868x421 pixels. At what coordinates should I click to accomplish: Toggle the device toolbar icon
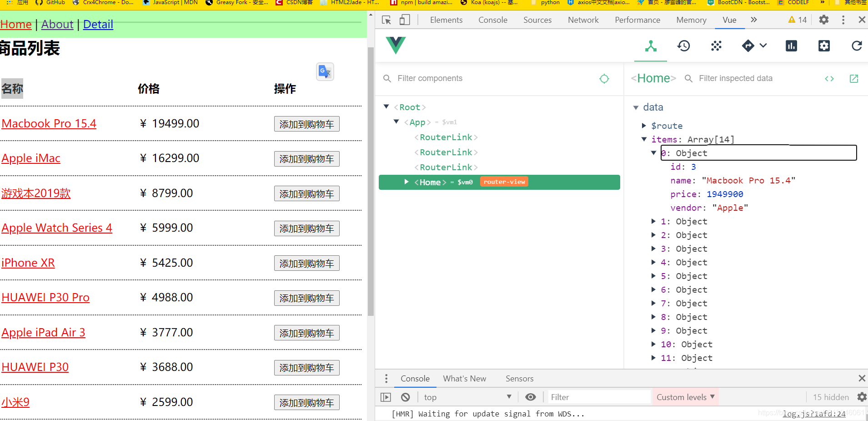(405, 20)
